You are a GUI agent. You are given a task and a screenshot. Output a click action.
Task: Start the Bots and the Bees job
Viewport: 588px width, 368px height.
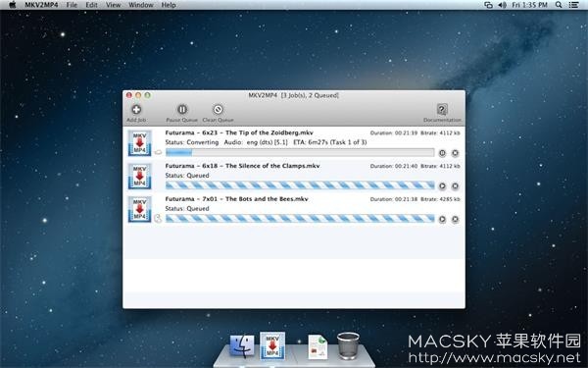pyautogui.click(x=443, y=219)
